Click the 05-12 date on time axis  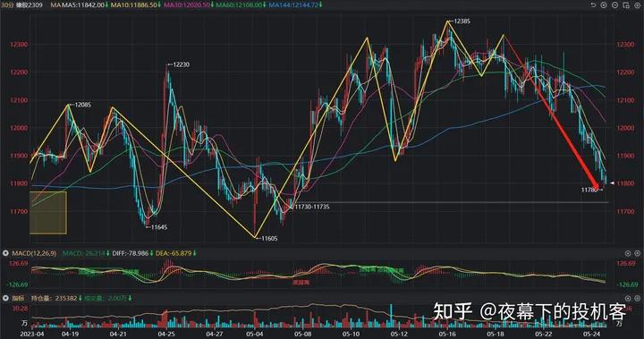[399, 334]
